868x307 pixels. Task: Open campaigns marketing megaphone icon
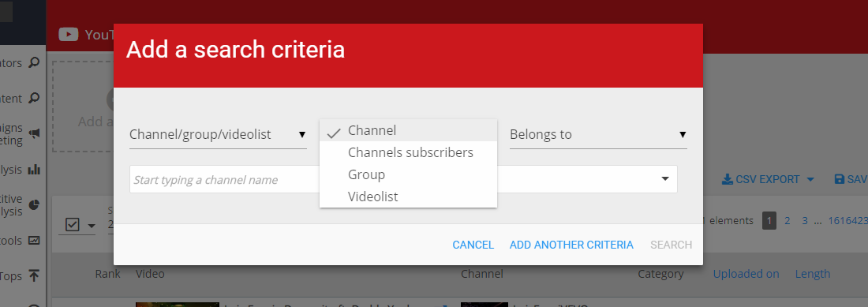[x=34, y=134]
